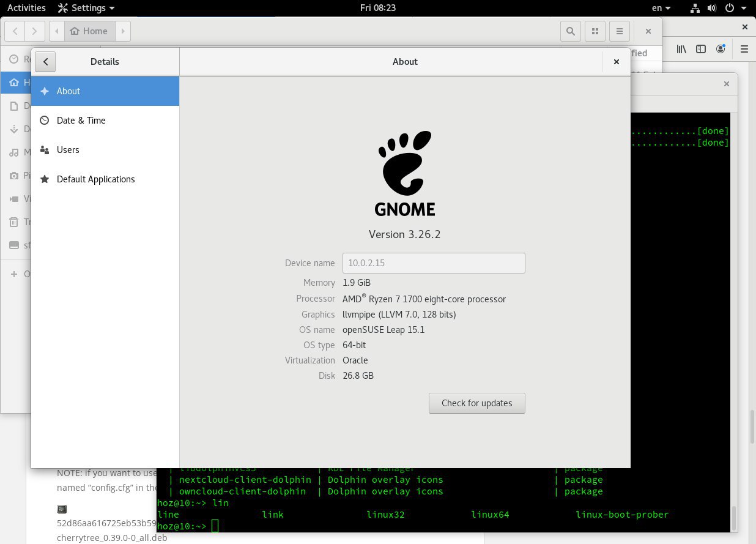Viewport: 756px width, 544px height.
Task: Click 'openSUSE Leap 15.1' OS name value
Action: (384, 330)
